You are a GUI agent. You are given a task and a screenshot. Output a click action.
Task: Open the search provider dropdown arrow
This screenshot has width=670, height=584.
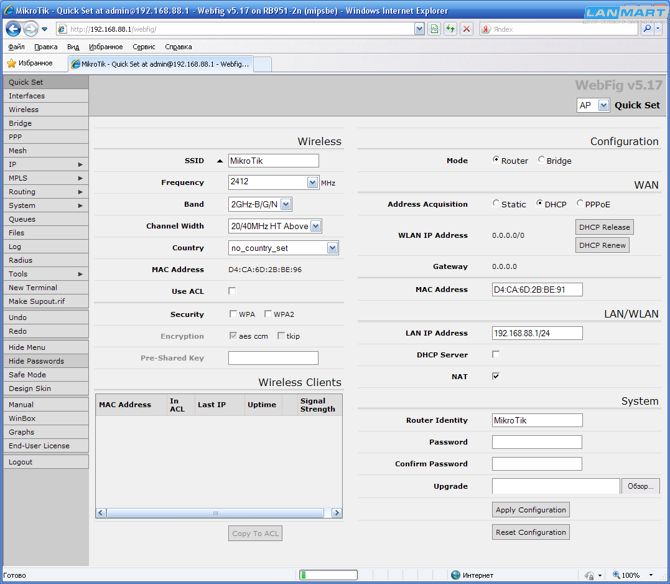[658, 29]
